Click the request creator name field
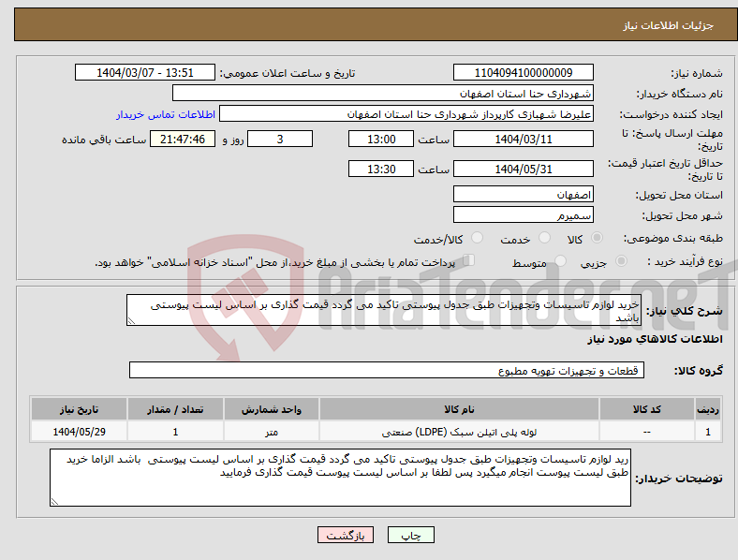The height and width of the screenshot is (560, 738). tap(406, 114)
